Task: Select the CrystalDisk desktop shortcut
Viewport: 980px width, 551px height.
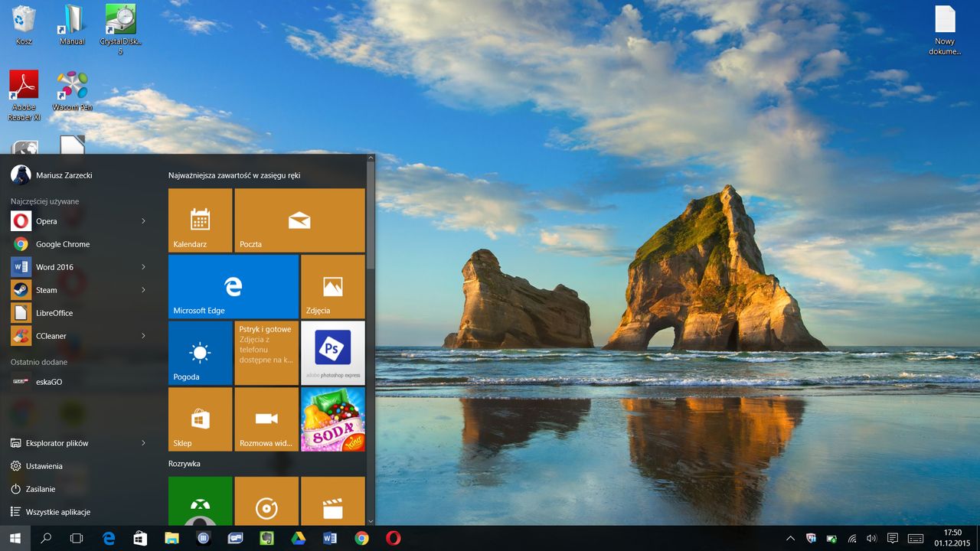Action: coord(120,29)
